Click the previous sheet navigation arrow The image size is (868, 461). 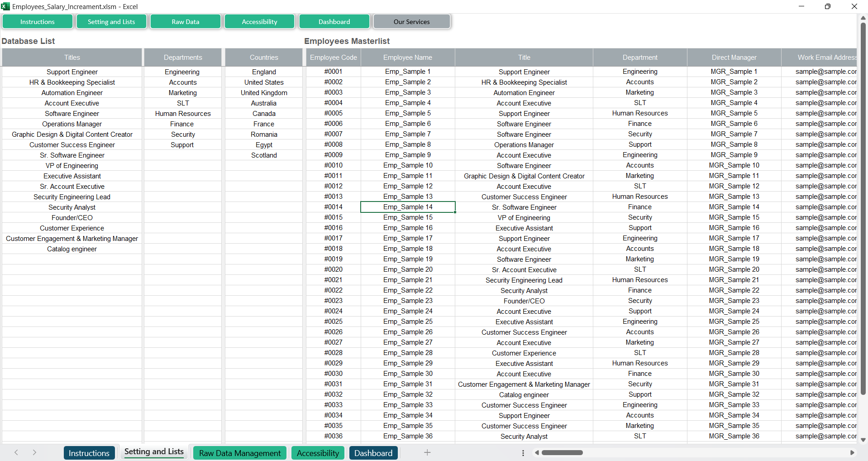click(16, 452)
